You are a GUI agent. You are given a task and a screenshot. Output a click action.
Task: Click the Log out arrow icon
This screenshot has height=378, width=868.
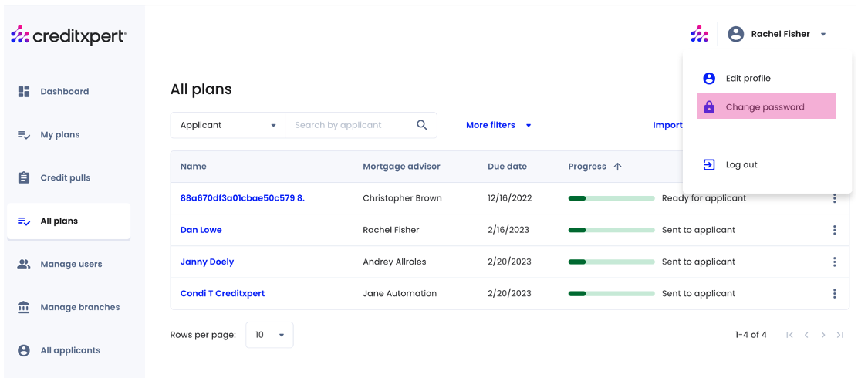click(x=709, y=164)
